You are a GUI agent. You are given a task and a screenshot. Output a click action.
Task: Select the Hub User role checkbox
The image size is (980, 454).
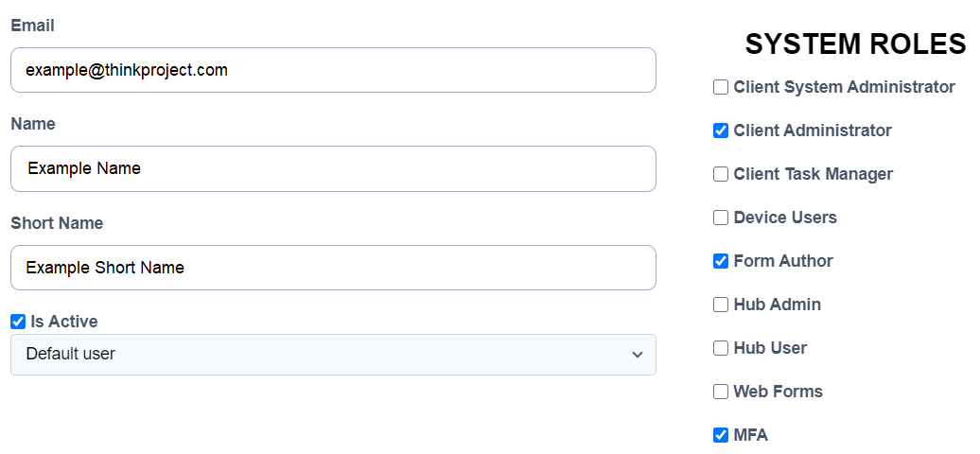pos(721,348)
